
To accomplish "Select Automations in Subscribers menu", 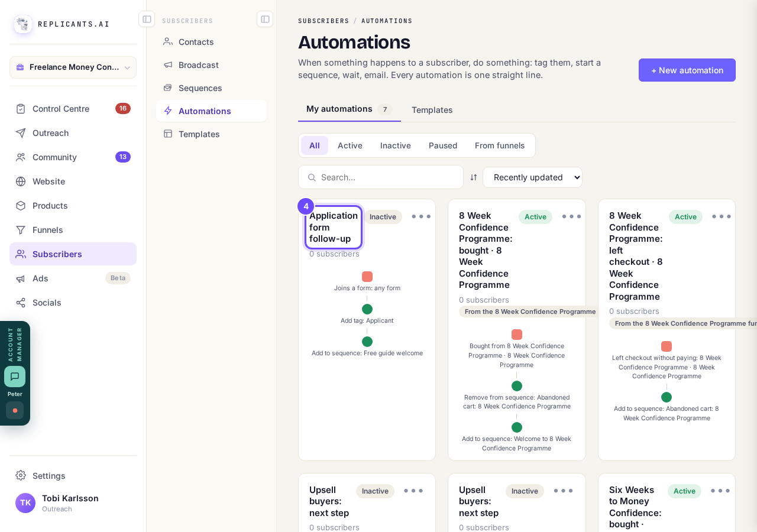I will 211,111.
